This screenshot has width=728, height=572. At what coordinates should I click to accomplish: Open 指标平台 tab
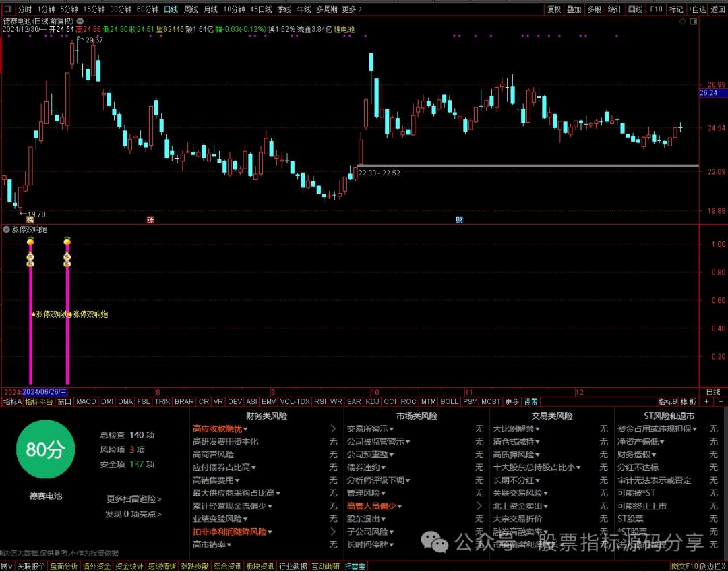[x=39, y=401]
